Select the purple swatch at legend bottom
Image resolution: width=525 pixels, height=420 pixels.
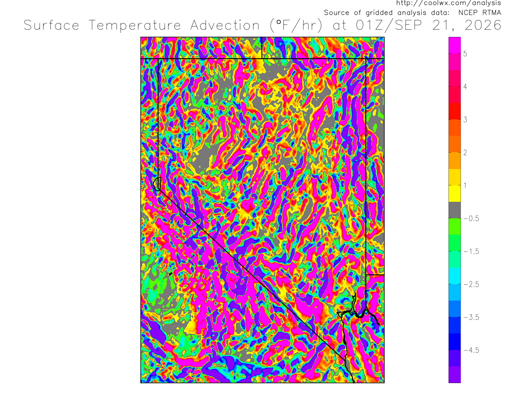454,374
